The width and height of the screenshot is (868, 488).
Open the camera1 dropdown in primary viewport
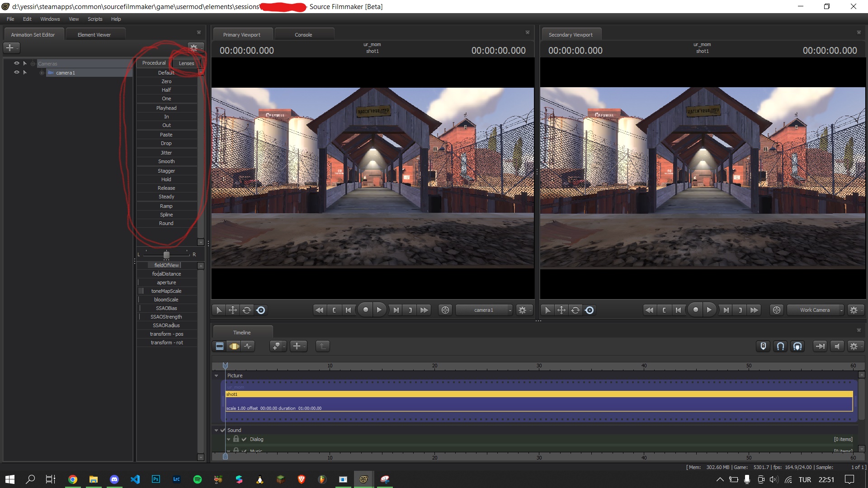484,310
